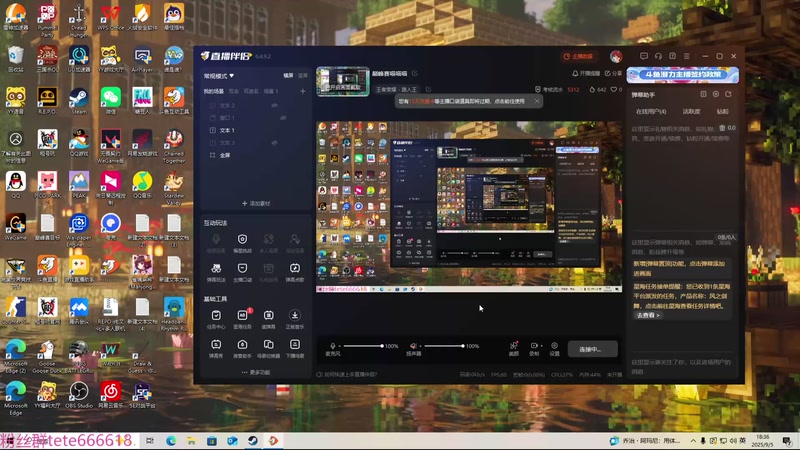Toggle visibility of 文本 2 source
The image size is (800, 450).
tap(274, 105)
